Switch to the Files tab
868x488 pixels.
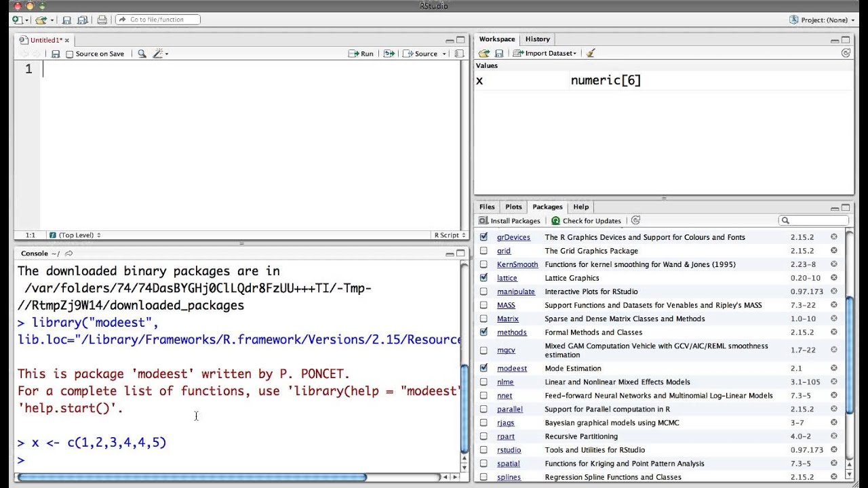487,207
